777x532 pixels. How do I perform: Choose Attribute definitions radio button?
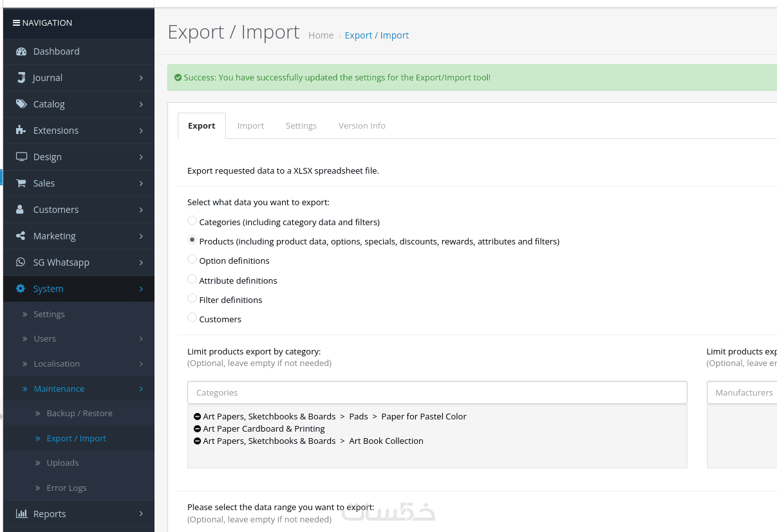[x=192, y=279]
